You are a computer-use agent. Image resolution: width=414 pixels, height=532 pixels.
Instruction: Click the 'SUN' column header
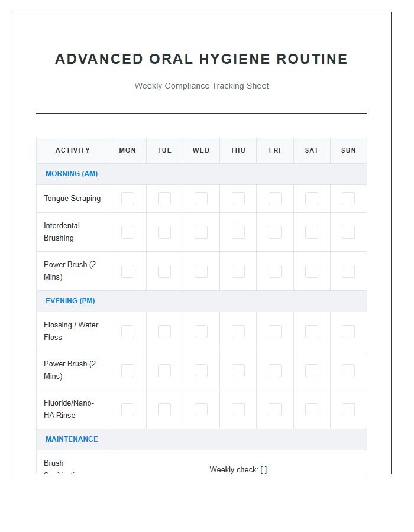[348, 150]
